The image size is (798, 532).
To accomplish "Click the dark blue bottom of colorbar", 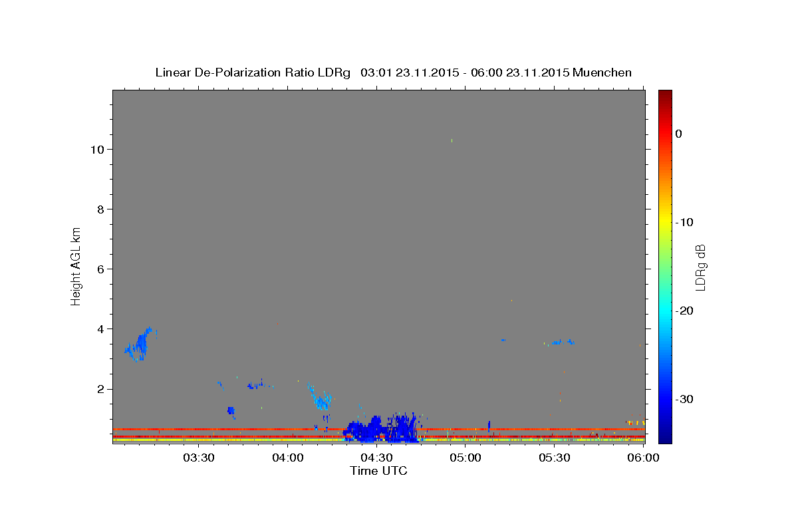I will (x=665, y=438).
